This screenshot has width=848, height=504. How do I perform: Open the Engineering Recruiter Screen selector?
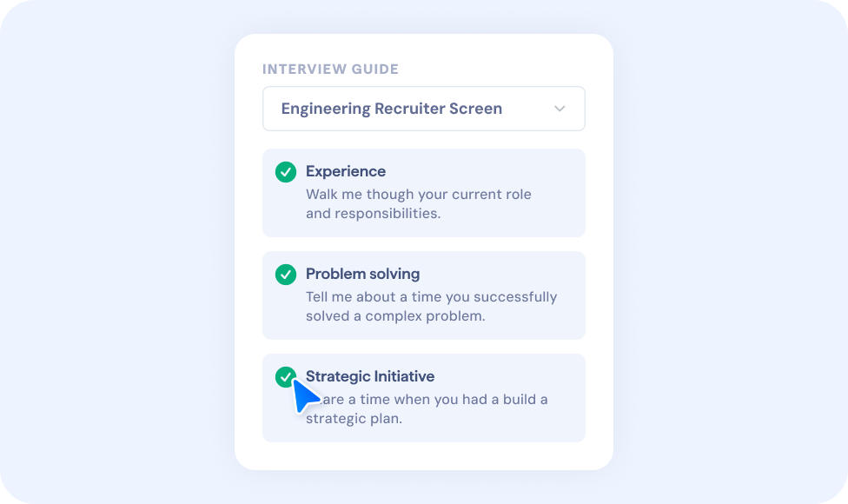pyautogui.click(x=392, y=109)
